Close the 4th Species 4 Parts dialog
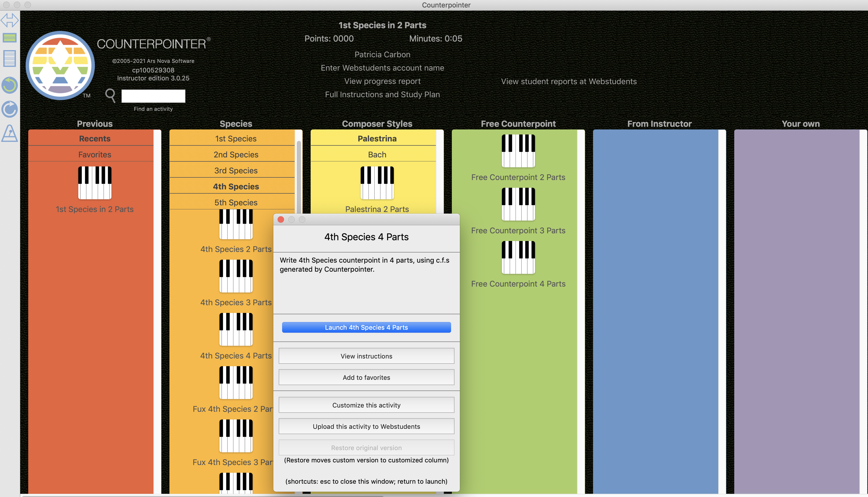The width and height of the screenshot is (868, 497). click(281, 219)
